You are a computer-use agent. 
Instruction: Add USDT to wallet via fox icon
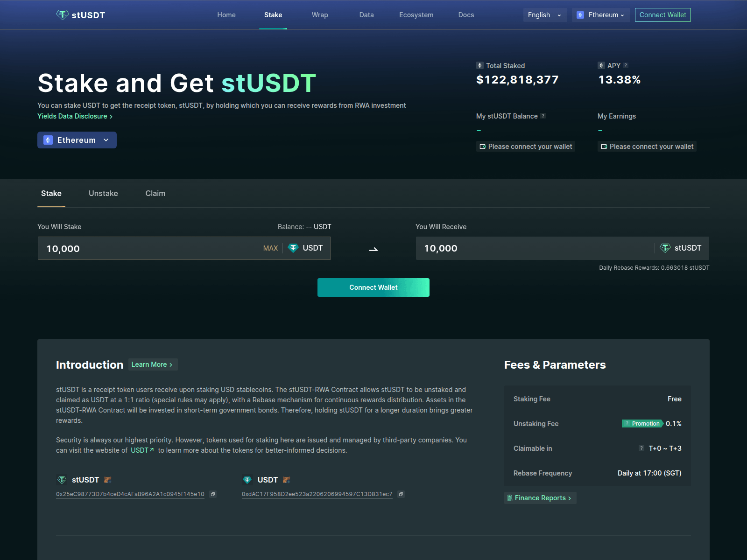click(287, 480)
